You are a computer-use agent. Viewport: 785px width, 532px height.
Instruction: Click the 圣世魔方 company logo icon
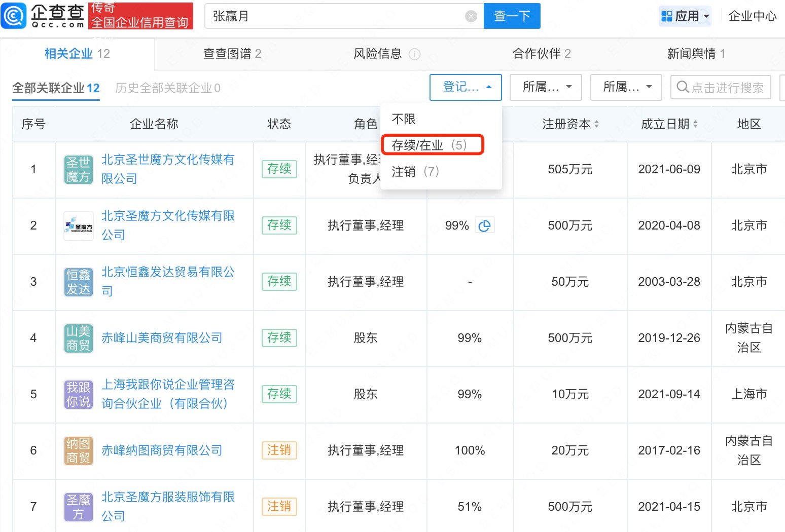78,169
